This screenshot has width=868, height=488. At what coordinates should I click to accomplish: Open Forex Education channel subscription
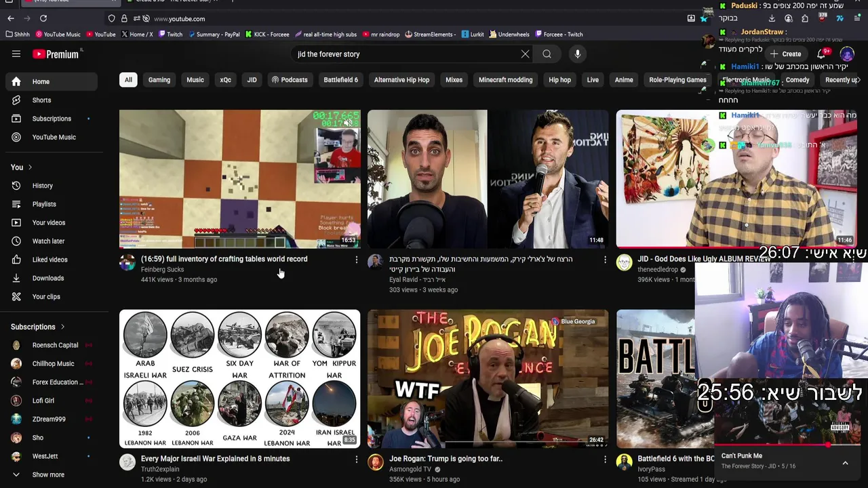pyautogui.click(x=52, y=382)
